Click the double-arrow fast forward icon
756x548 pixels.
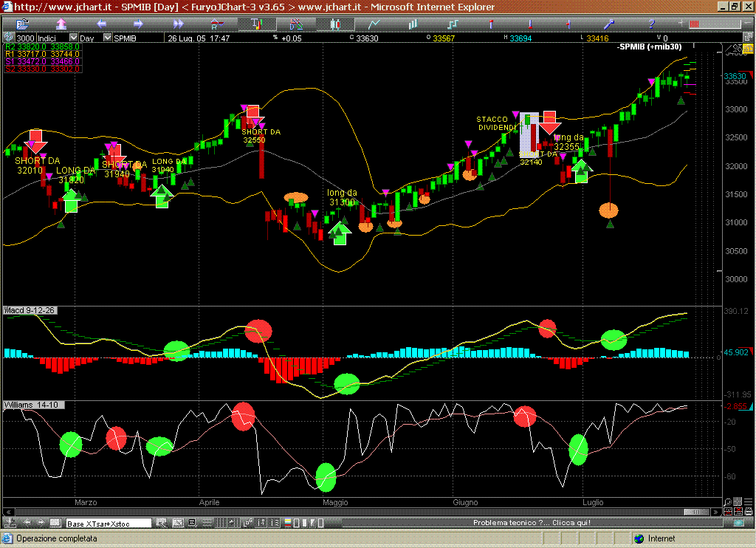(178, 24)
